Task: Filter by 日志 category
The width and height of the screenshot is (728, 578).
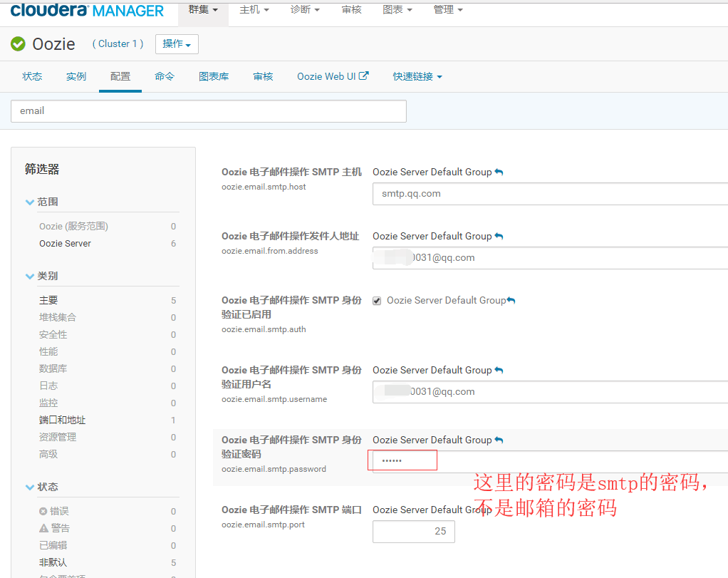Action: [x=48, y=386]
